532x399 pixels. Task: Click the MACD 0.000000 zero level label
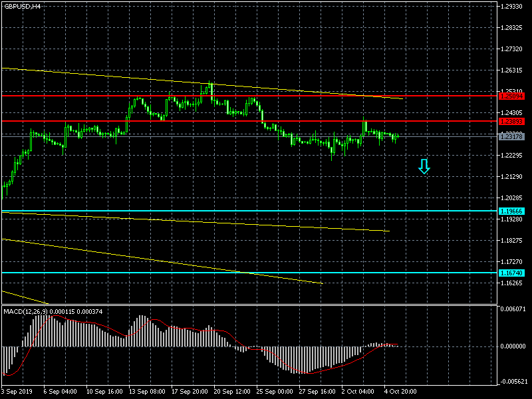tap(513, 346)
